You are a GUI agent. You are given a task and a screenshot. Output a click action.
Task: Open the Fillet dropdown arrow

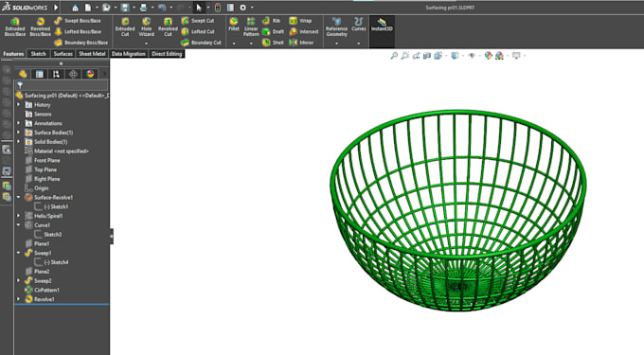234,44
